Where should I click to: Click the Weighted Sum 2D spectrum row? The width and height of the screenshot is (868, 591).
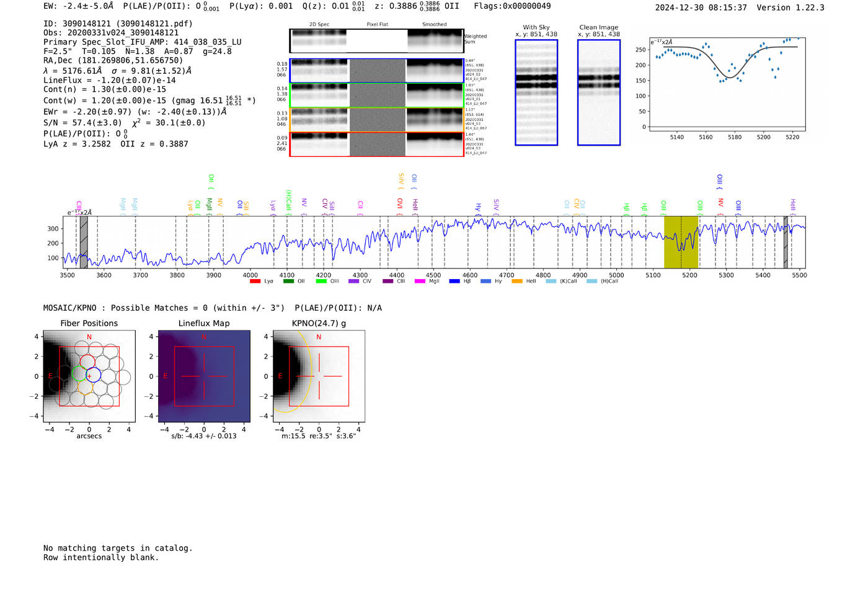376,41
